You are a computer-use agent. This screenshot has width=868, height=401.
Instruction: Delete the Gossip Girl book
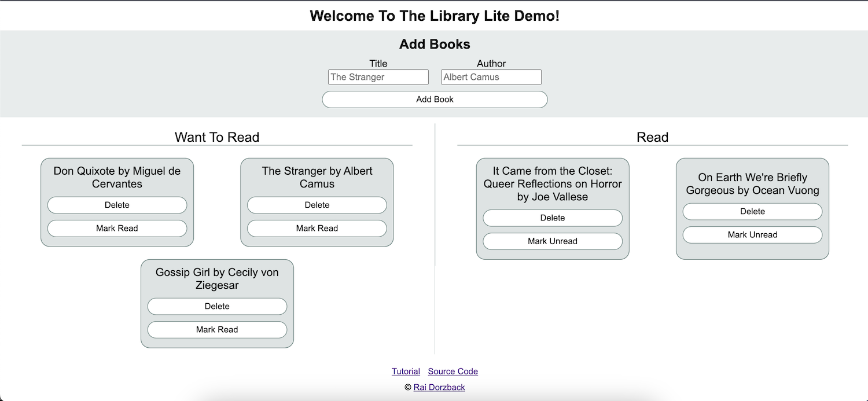(217, 306)
